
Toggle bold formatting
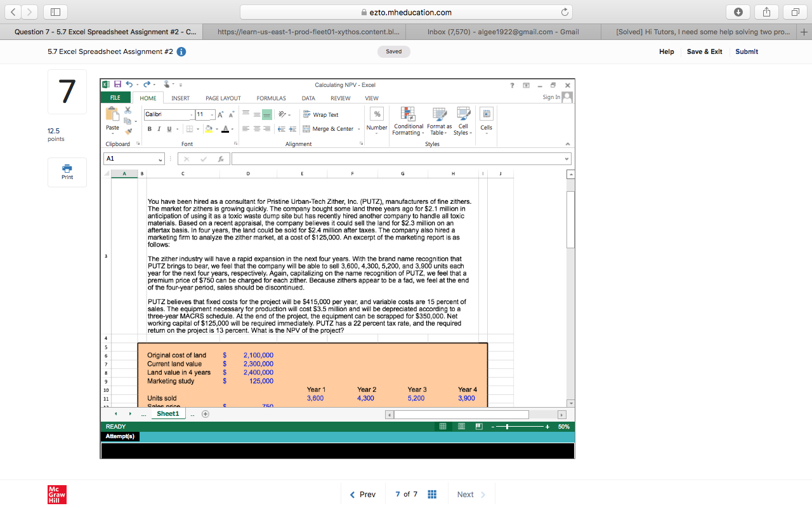[x=149, y=129]
